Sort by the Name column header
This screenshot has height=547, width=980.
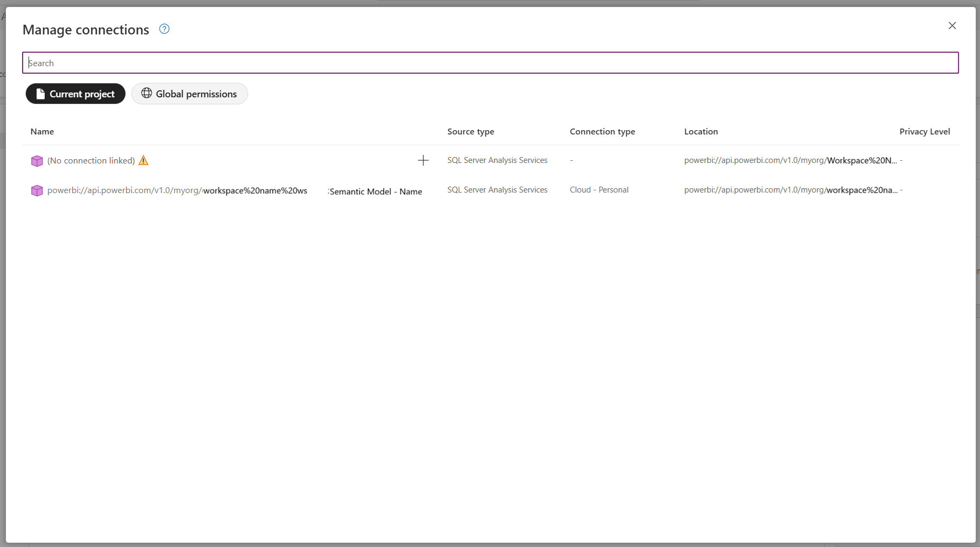click(x=42, y=131)
